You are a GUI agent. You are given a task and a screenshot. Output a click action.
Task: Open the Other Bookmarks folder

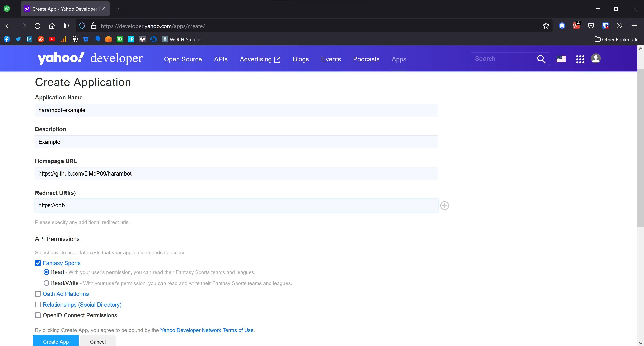(x=617, y=39)
